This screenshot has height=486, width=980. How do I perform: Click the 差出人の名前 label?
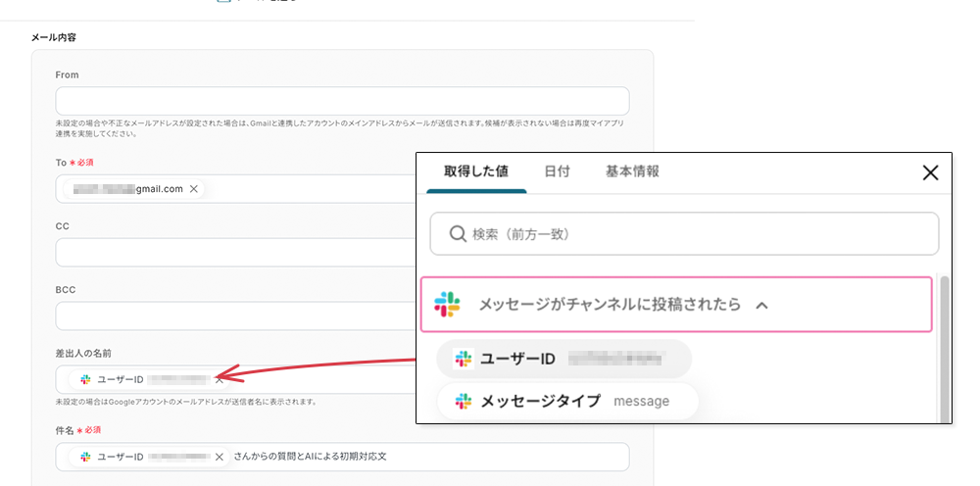(83, 354)
